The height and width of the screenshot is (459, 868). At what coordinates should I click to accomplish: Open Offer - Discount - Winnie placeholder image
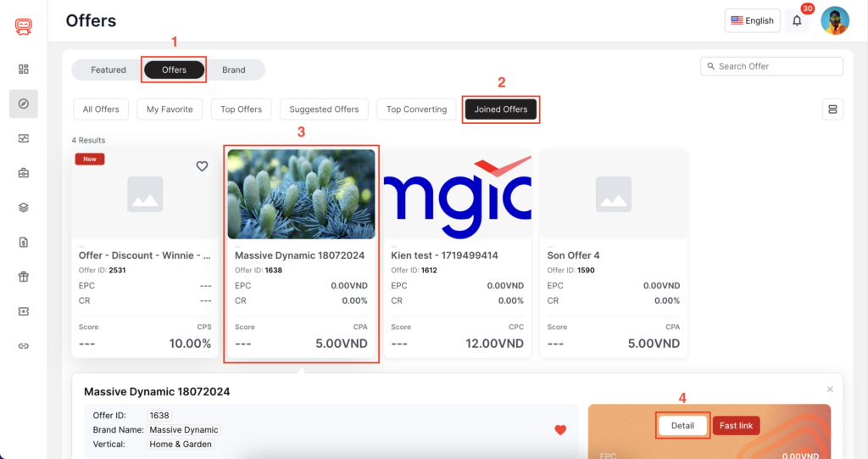coord(145,194)
